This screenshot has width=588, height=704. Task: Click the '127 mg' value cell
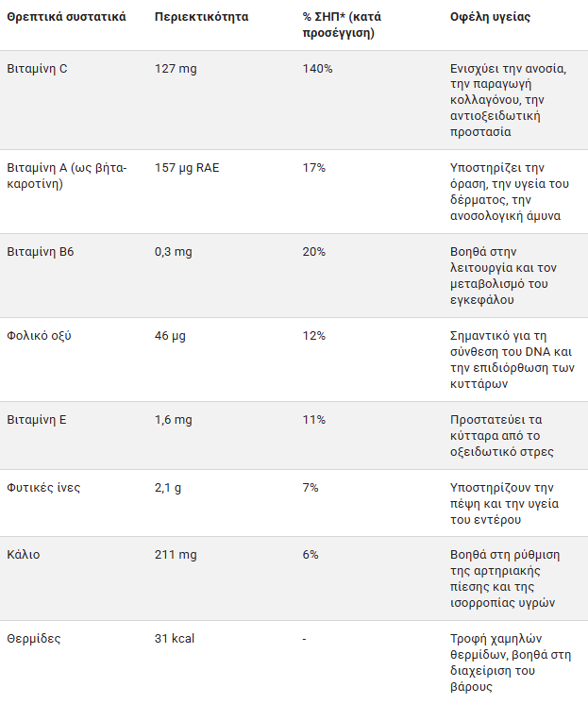[x=175, y=69]
